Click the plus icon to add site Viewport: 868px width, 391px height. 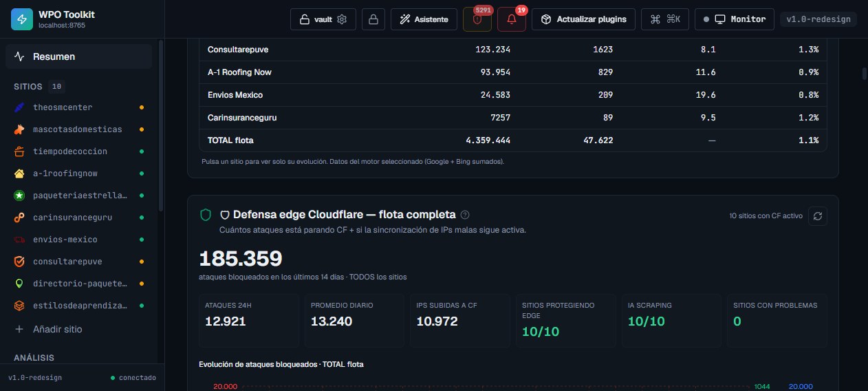click(19, 329)
